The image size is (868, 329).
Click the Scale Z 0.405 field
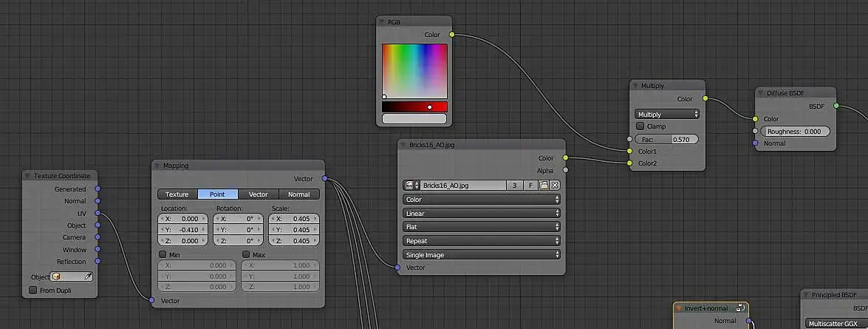tap(294, 240)
